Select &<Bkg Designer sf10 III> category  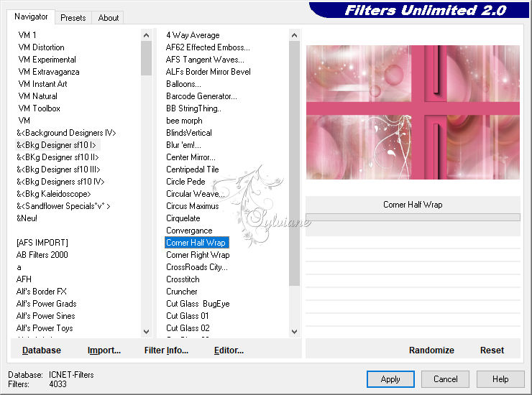pos(58,169)
